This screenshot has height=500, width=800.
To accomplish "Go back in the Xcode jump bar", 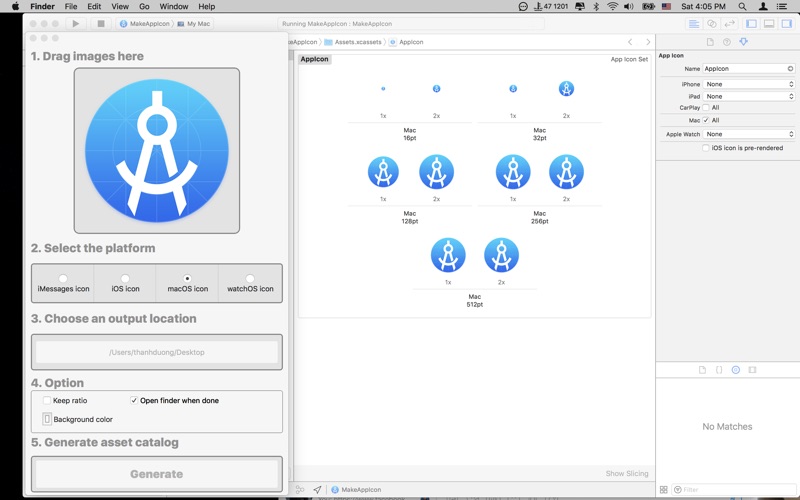I will tap(630, 42).
